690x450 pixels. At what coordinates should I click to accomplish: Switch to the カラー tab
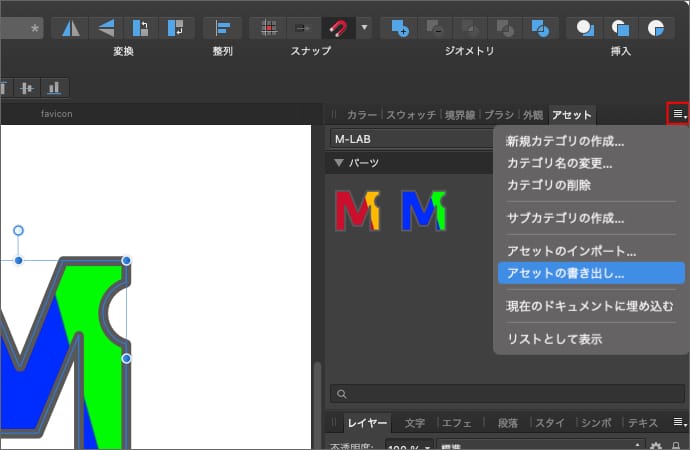click(x=361, y=115)
